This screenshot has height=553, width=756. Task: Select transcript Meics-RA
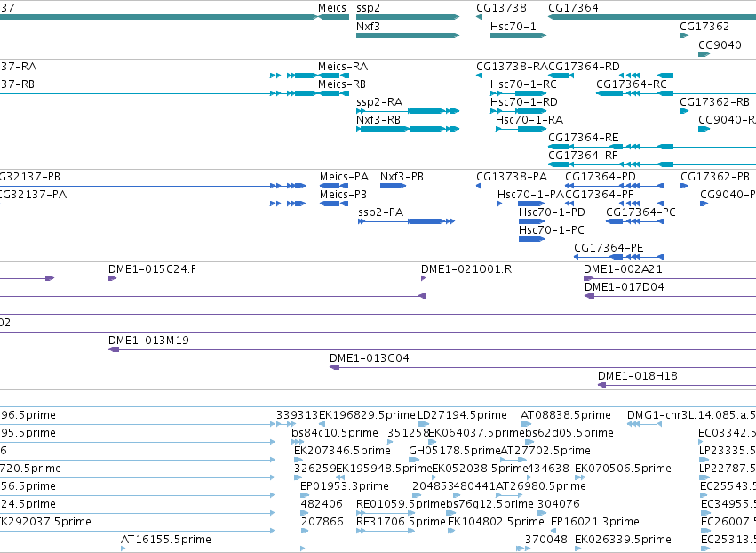(x=343, y=66)
